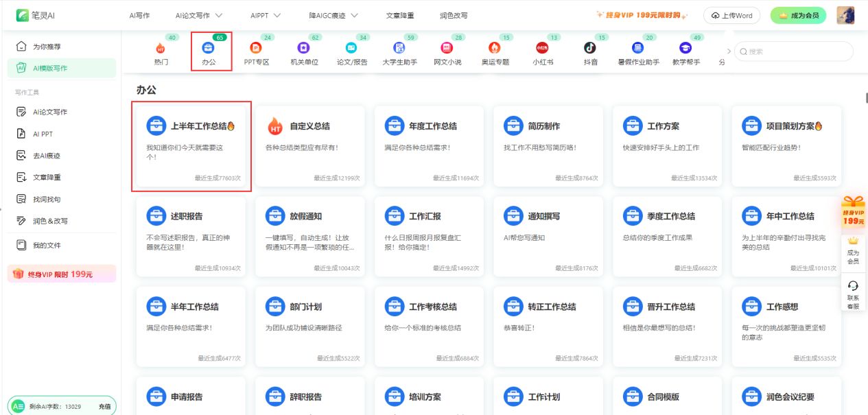The height and width of the screenshot is (415, 868).
Task: Click the flame icon of 自定义总结 card
Action: [275, 126]
